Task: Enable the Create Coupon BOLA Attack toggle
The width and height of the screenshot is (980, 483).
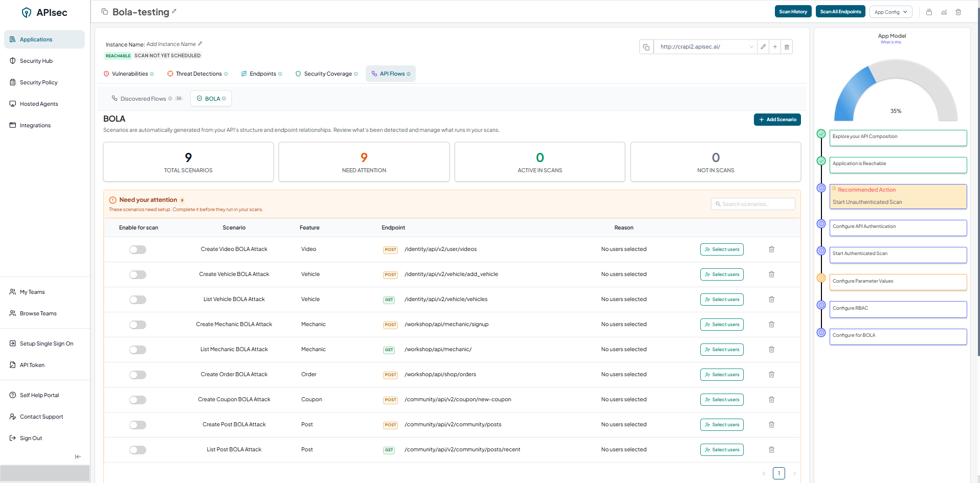Action: coord(138,400)
